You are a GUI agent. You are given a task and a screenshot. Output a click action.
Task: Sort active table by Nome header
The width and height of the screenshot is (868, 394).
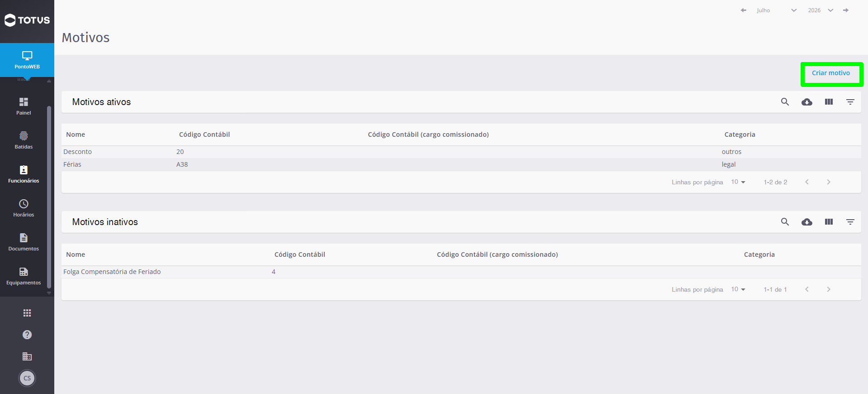pos(76,135)
